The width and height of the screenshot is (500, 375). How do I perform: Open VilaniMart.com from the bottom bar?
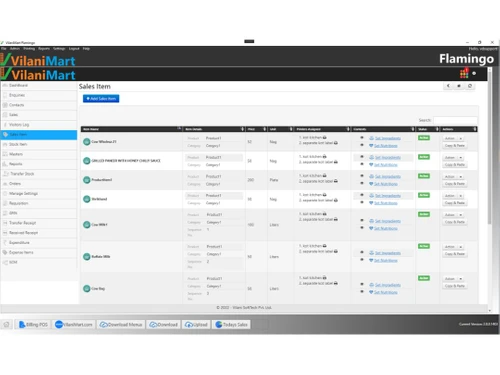click(74, 324)
